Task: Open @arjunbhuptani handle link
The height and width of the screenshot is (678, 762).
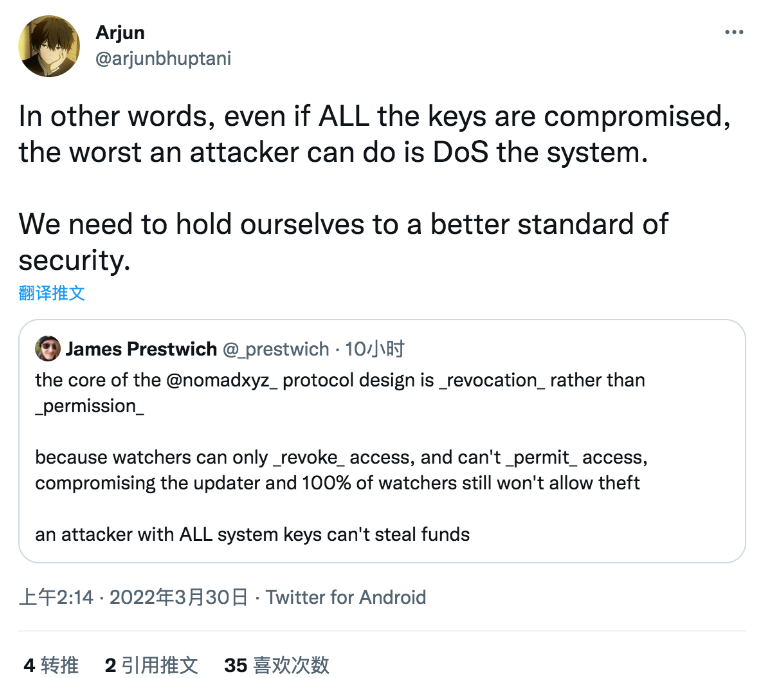Action: point(163,59)
